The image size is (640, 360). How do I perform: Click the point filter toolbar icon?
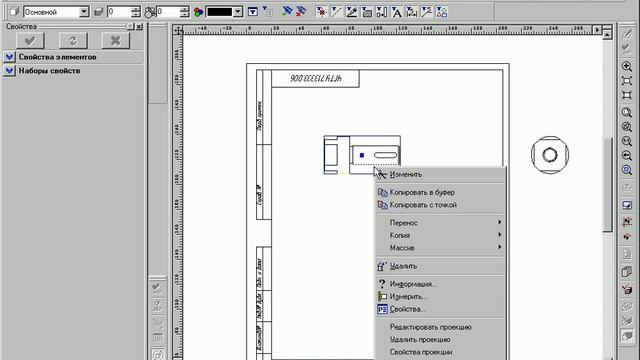click(322, 12)
